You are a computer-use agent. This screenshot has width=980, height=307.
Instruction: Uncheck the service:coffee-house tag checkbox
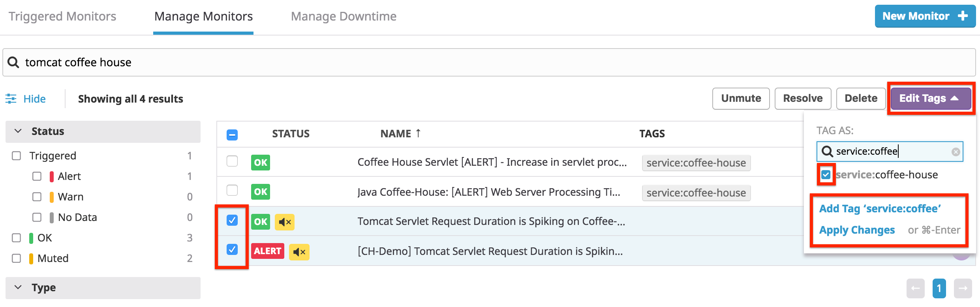(x=826, y=175)
